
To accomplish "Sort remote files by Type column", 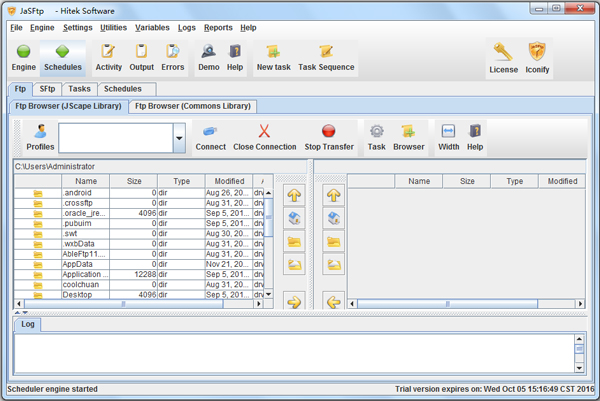I will (515, 181).
